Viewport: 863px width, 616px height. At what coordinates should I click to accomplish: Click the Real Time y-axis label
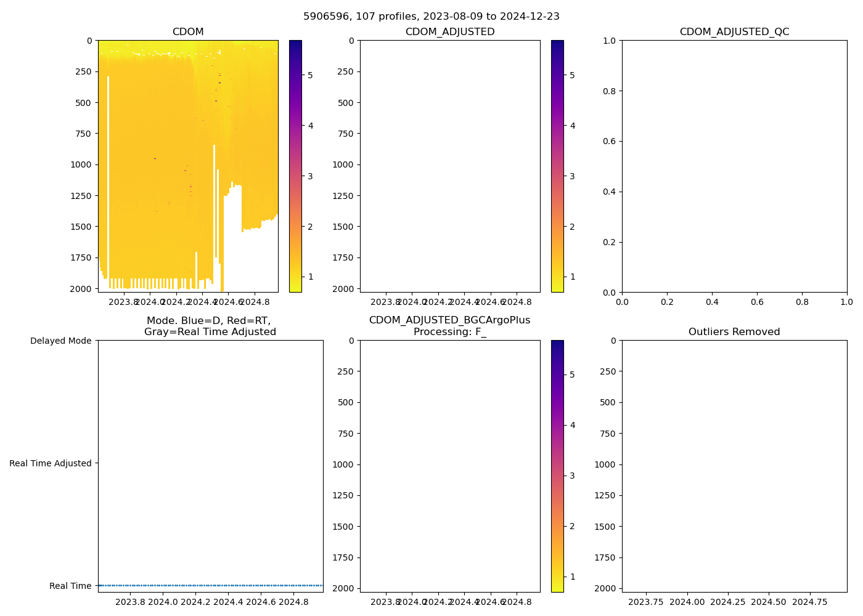[70, 586]
